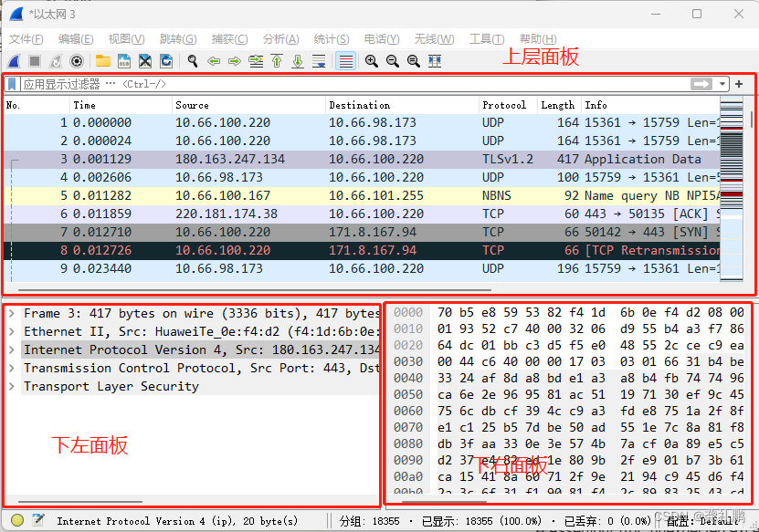Open the 捕获(C) menu

[229, 39]
